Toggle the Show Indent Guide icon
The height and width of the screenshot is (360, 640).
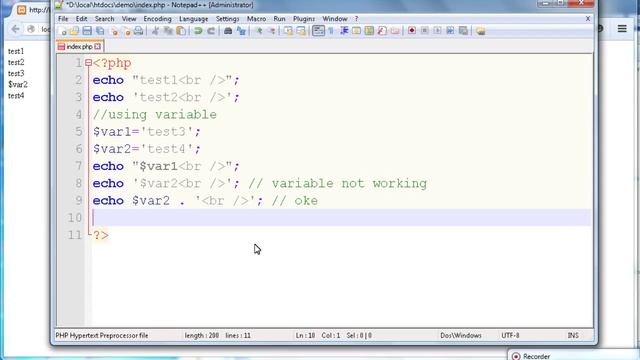coord(344,31)
